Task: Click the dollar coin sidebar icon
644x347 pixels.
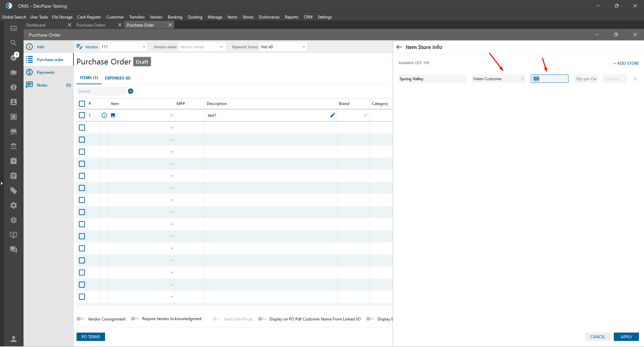Action: click(13, 87)
